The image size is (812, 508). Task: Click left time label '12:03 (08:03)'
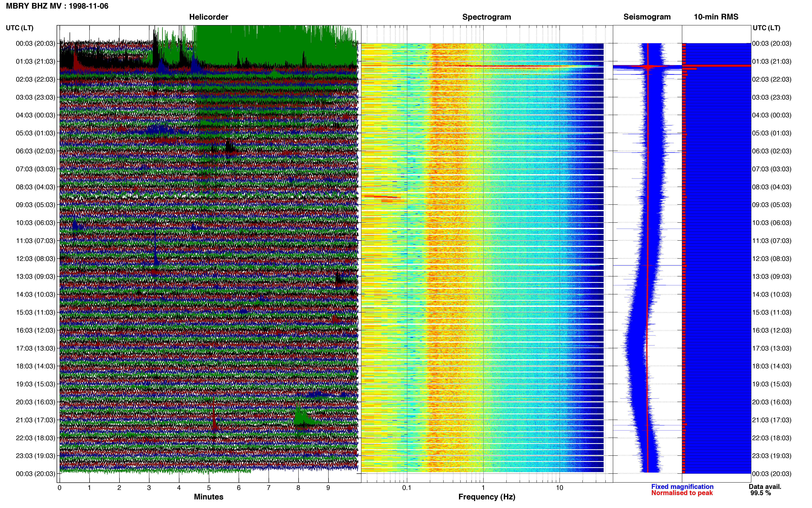tap(36, 259)
